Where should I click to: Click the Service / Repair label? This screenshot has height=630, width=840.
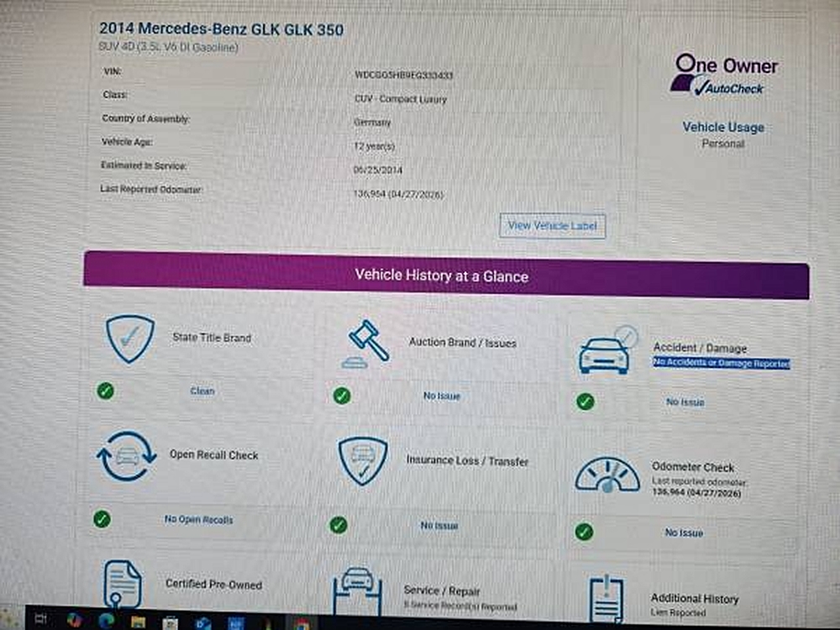click(x=442, y=591)
